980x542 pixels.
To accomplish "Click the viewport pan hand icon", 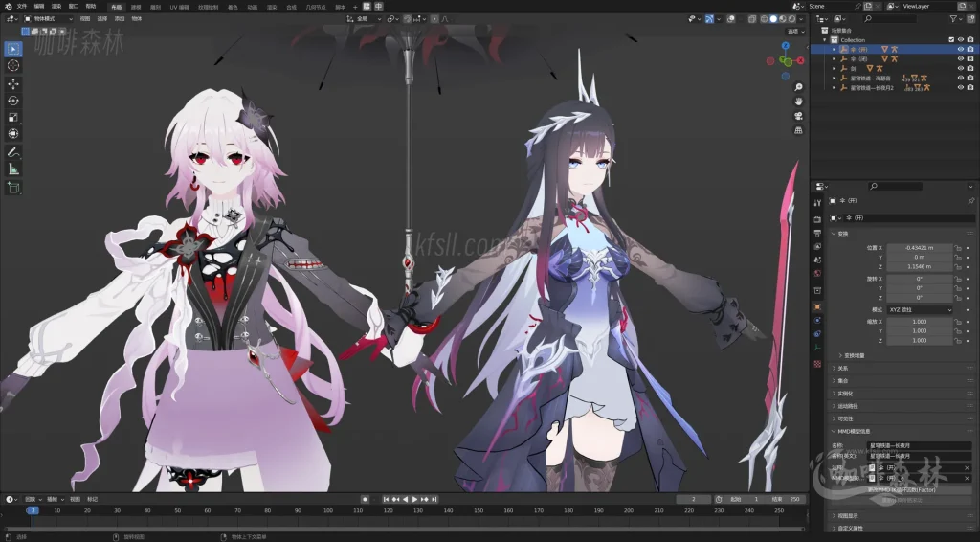I will (798, 102).
